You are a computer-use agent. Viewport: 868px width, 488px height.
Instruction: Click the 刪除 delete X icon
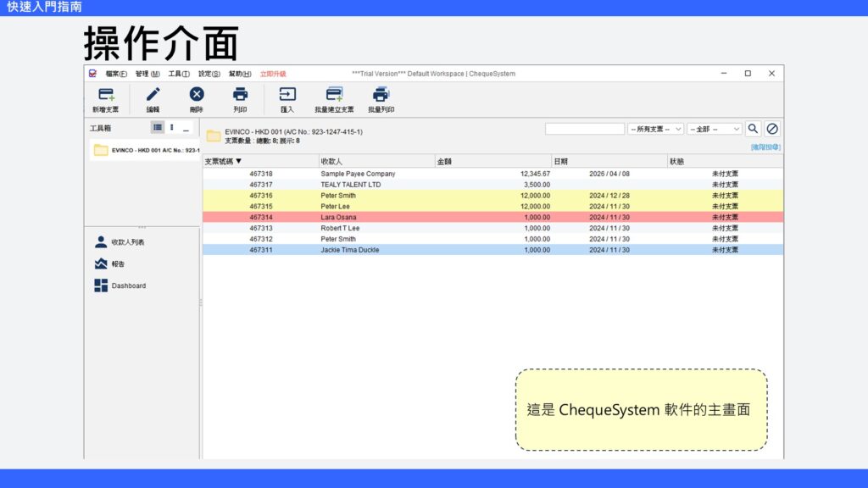pos(197,95)
